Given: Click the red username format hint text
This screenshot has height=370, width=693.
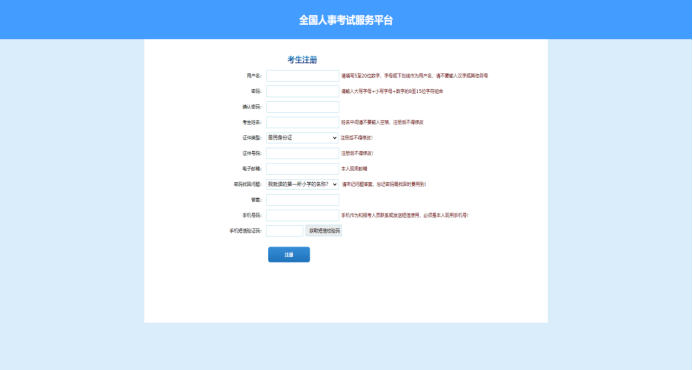Looking at the screenshot, I should [415, 76].
